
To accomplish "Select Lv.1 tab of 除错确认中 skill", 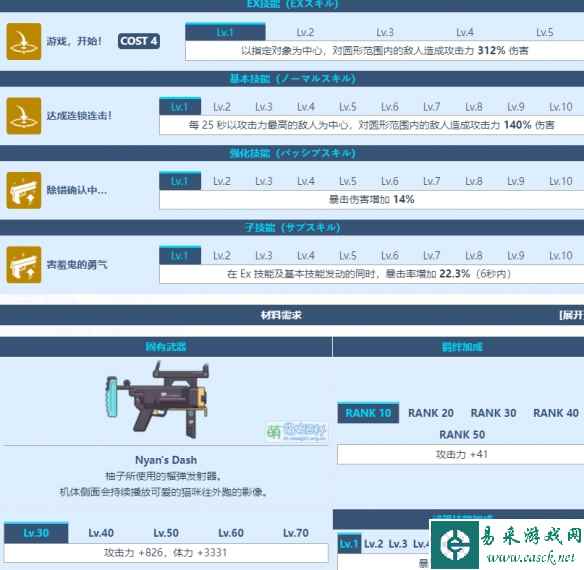I will 180,181.
